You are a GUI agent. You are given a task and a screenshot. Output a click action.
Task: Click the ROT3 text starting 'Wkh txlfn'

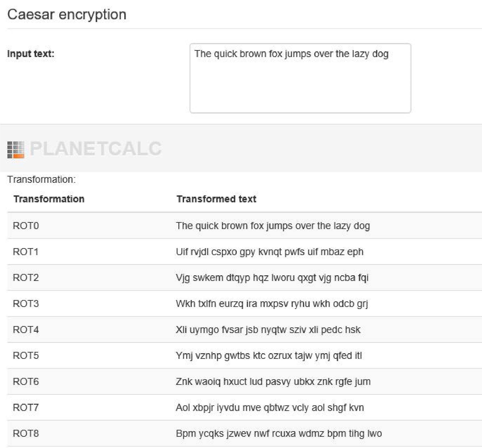[x=272, y=304]
